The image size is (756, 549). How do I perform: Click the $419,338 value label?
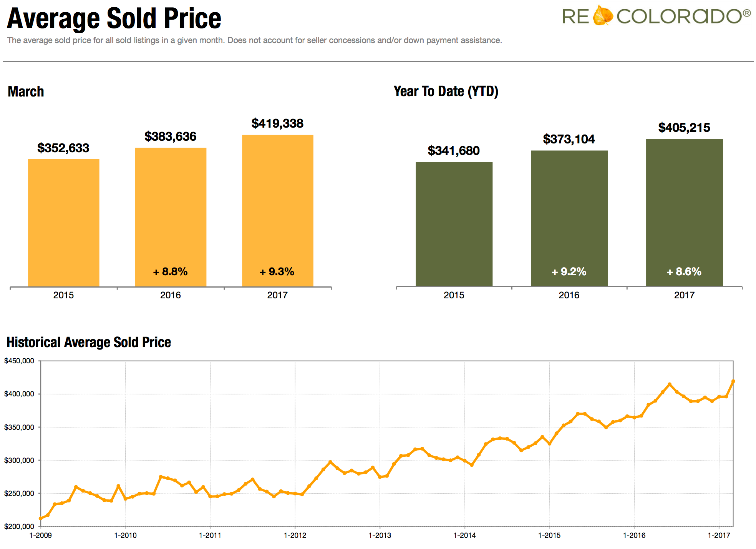point(277,123)
